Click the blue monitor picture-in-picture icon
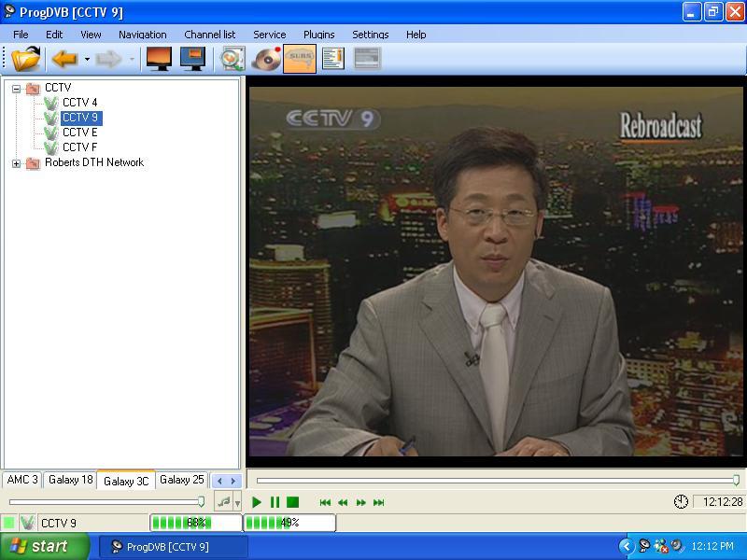This screenshot has width=747, height=560. coord(193,59)
